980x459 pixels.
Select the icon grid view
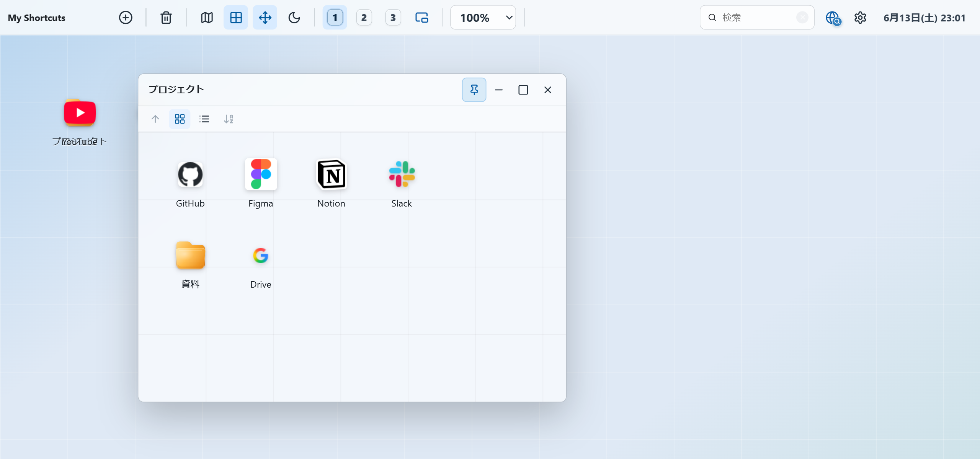(x=180, y=119)
